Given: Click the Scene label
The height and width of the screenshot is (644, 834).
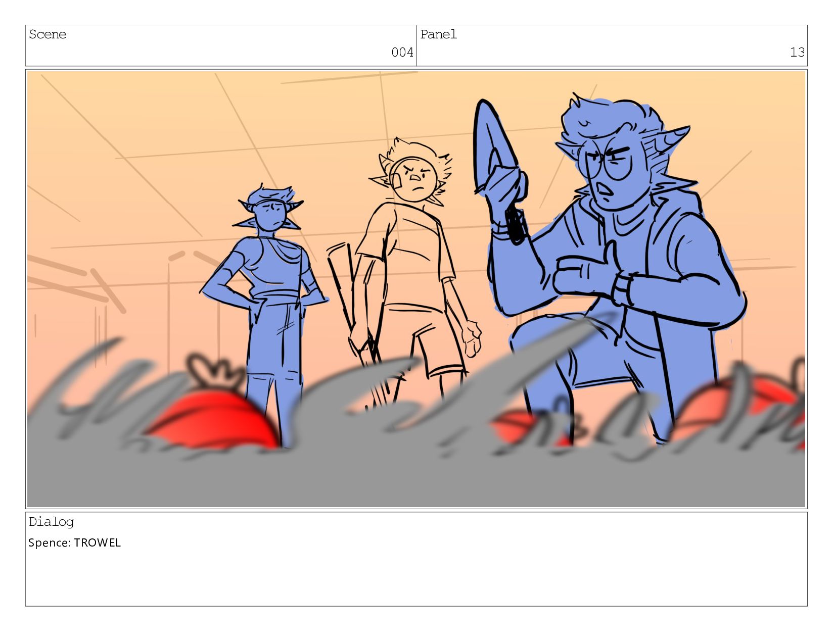Looking at the screenshot, I should 48,34.
